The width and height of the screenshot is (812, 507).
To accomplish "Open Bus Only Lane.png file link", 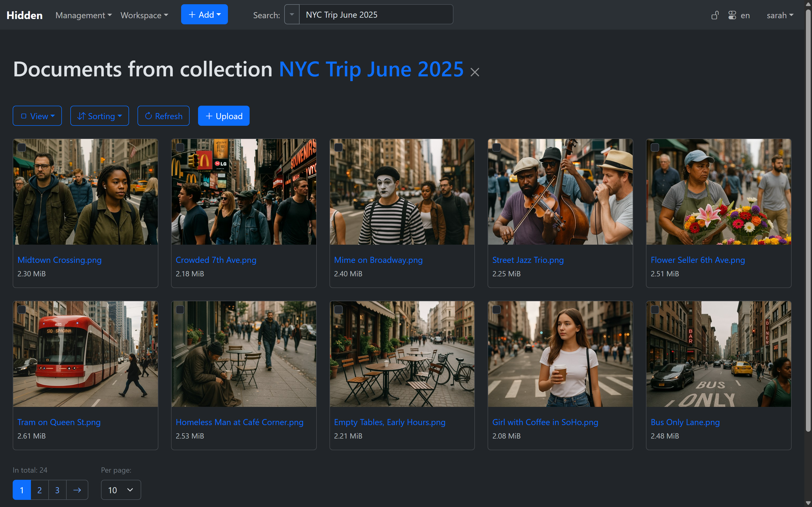I will 685,422.
